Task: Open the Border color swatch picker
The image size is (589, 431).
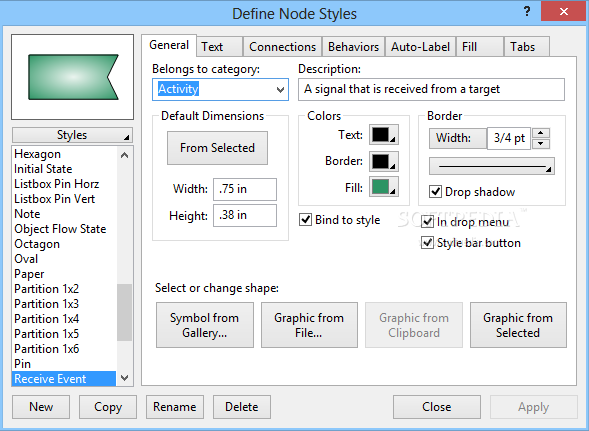Action: 384,161
